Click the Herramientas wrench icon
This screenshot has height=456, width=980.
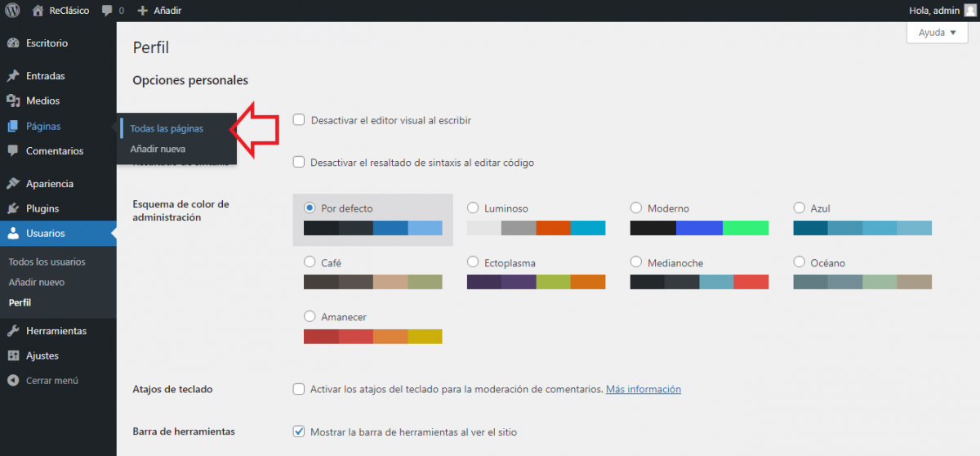tap(12, 331)
